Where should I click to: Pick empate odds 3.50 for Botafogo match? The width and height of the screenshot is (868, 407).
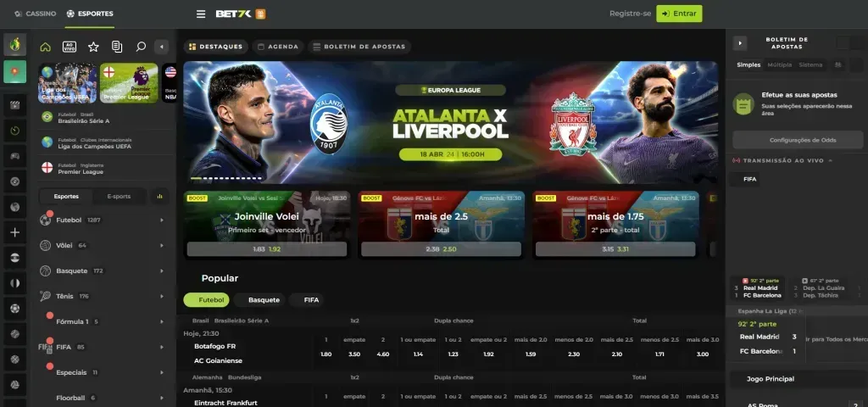tap(354, 354)
